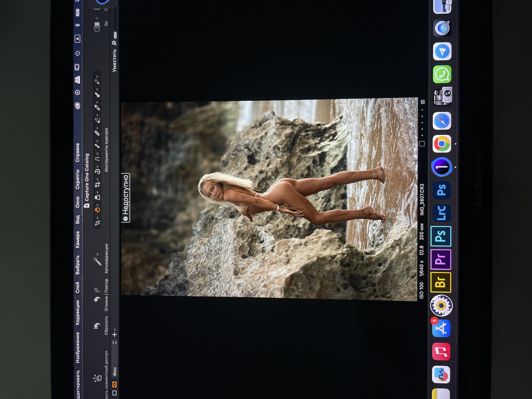Expand the Before/After view chevron
The width and height of the screenshot is (532, 399).
click(x=97, y=18)
